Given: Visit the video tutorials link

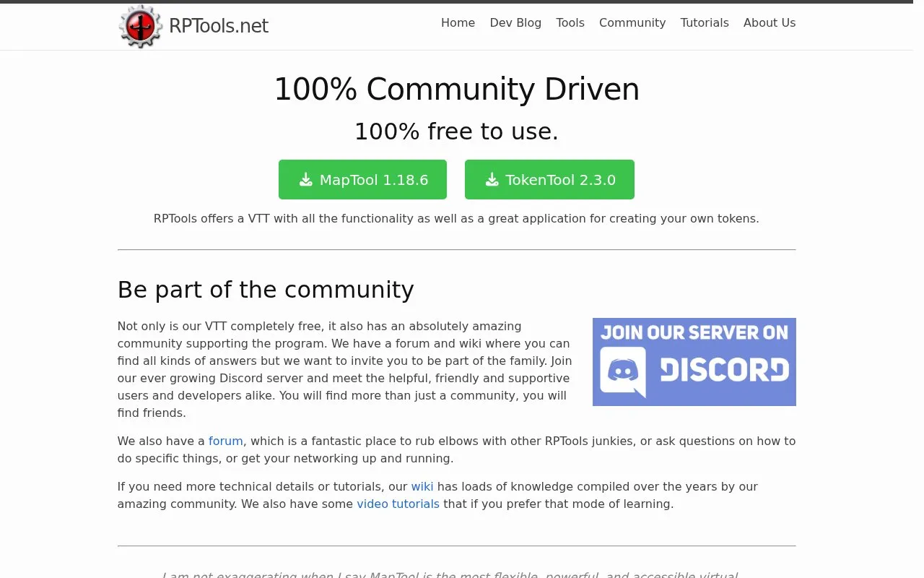Looking at the screenshot, I should pos(398,504).
